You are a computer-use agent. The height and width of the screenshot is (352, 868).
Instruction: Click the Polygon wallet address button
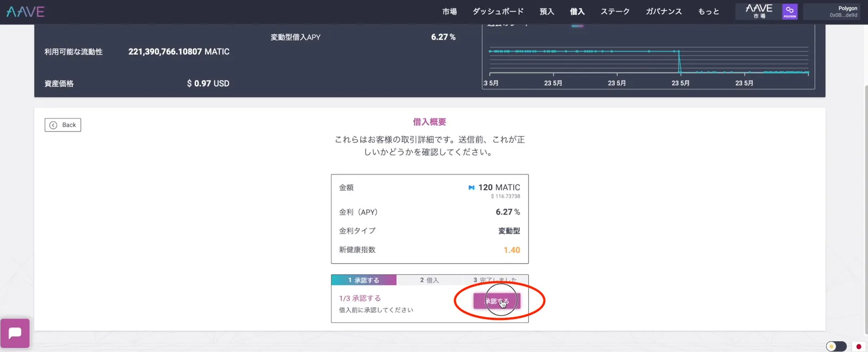click(832, 11)
